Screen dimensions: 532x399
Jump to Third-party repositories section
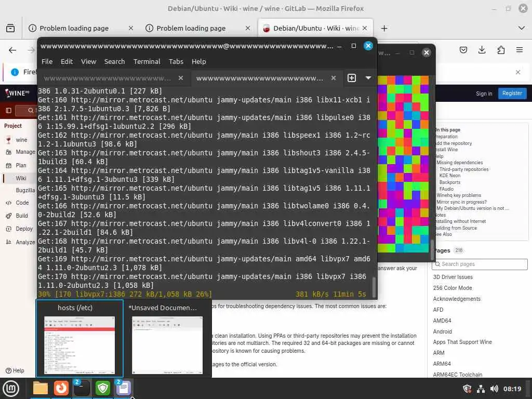[x=464, y=169]
